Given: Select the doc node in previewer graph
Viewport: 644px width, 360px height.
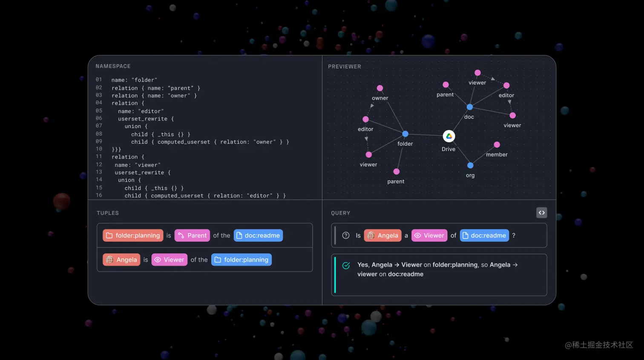Looking at the screenshot, I should coord(470,107).
